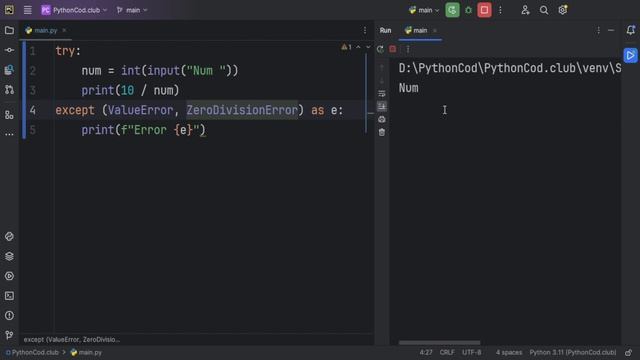Open the Terminal tool window
The width and height of the screenshot is (640, 360).
[9, 296]
